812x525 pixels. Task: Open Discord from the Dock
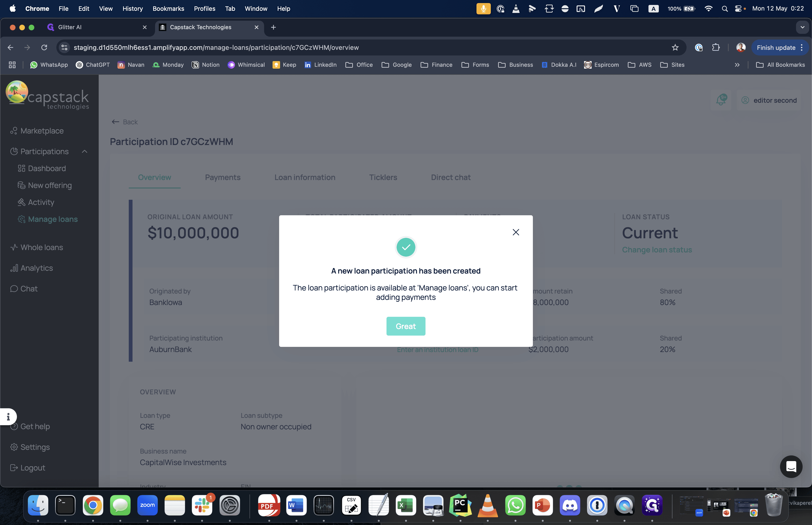(x=570, y=505)
